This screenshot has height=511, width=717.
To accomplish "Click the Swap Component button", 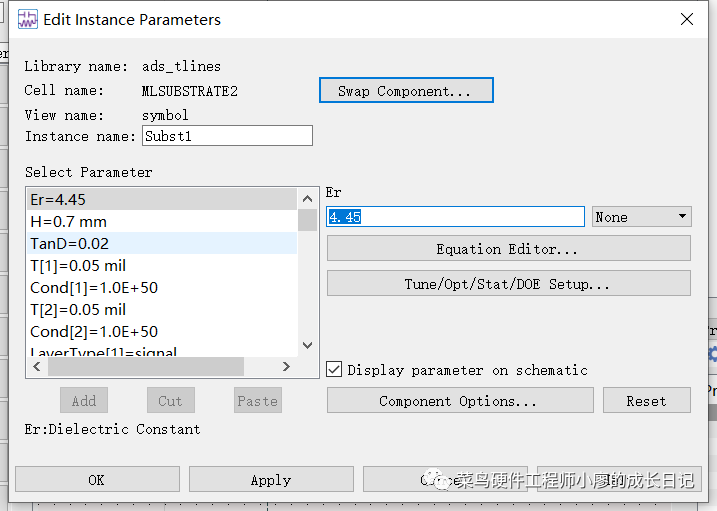I will (405, 91).
